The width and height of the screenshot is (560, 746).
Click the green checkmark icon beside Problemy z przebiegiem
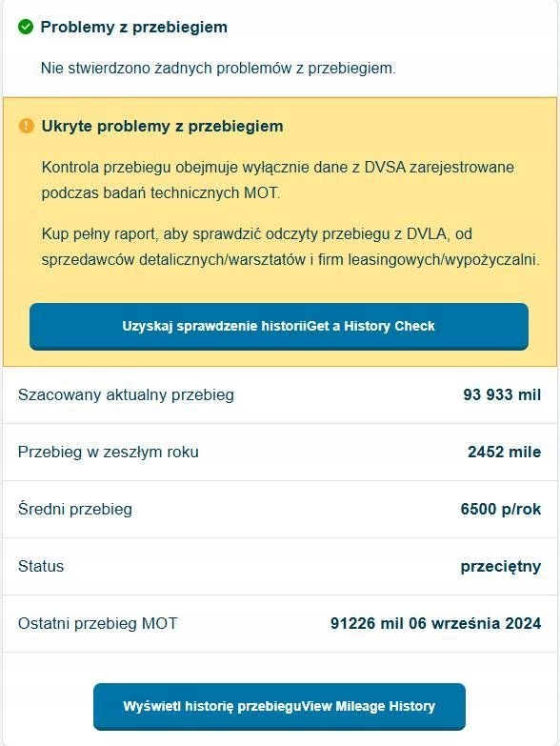[26, 27]
